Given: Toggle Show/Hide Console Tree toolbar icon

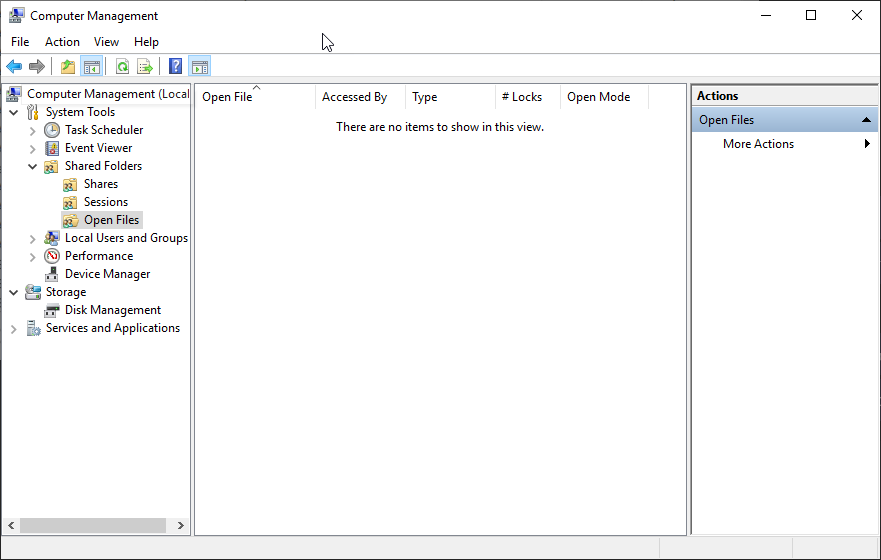Looking at the screenshot, I should tap(92, 67).
